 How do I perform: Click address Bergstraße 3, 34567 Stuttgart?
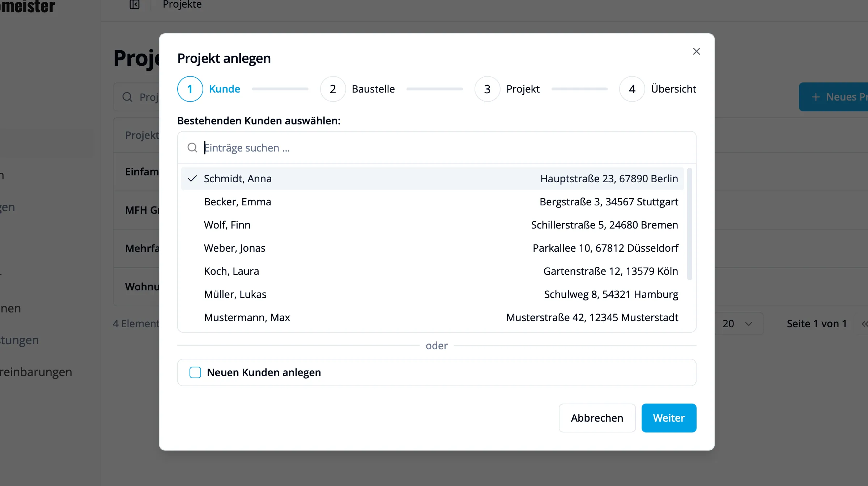click(609, 202)
